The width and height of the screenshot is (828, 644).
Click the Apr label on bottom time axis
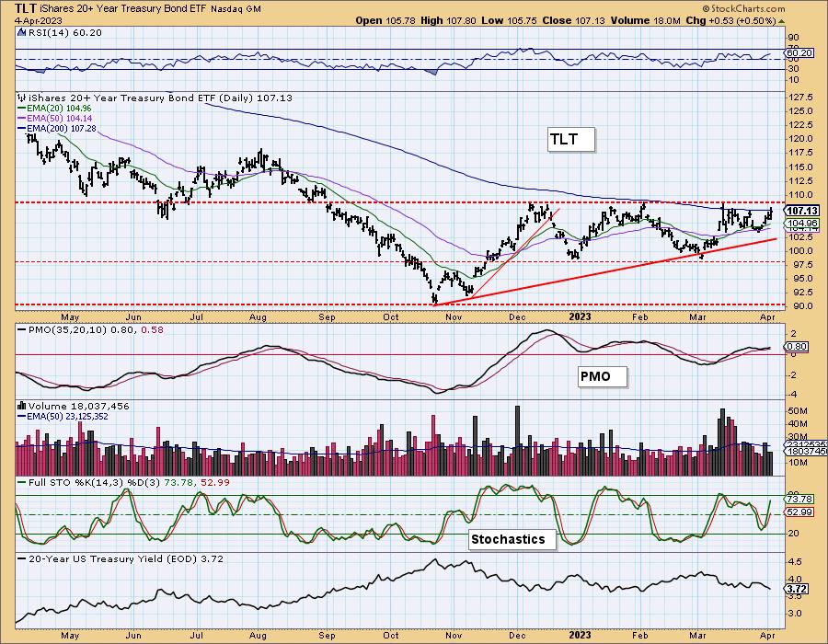tap(766, 635)
